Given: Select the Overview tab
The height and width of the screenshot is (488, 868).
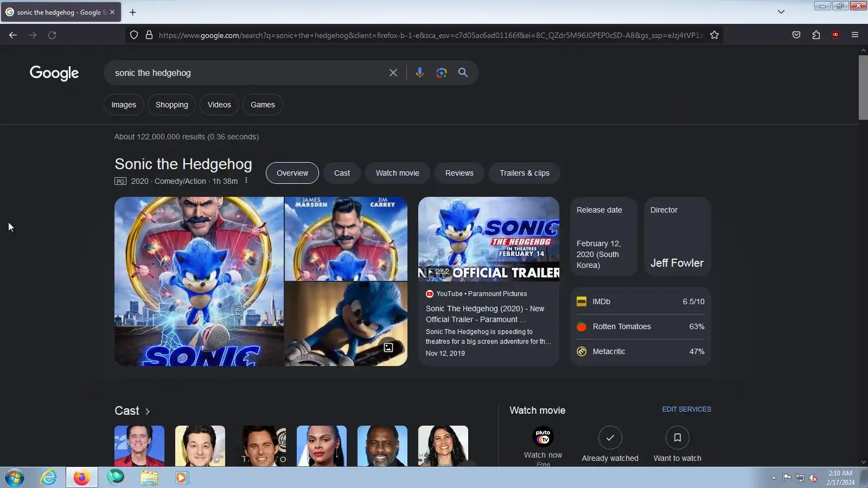Looking at the screenshot, I should [292, 173].
